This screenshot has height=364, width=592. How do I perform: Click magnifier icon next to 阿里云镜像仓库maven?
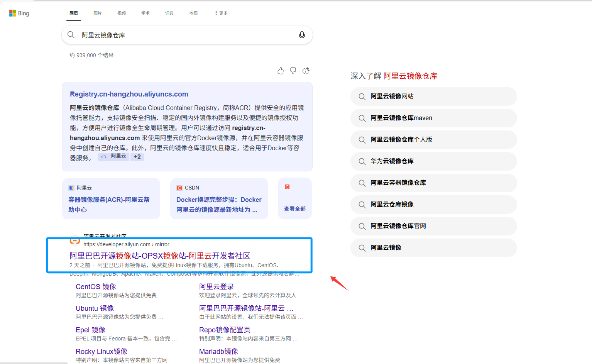click(x=362, y=118)
